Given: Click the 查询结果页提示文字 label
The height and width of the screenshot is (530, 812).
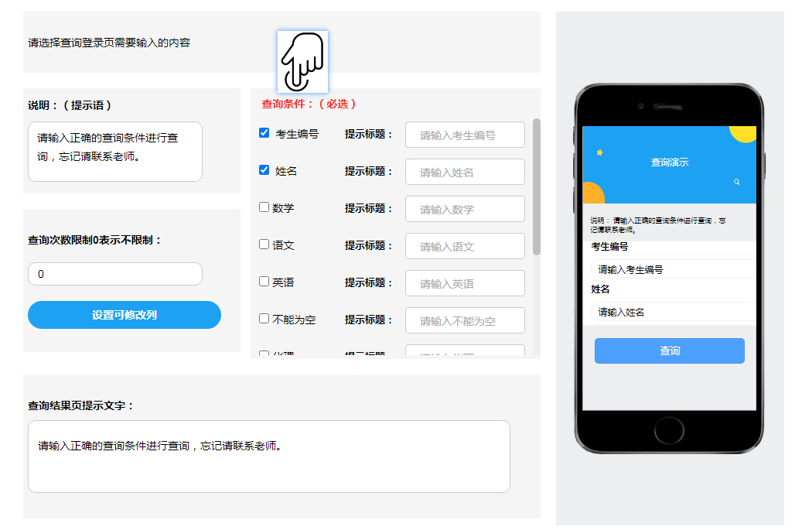Looking at the screenshot, I should click(80, 406).
